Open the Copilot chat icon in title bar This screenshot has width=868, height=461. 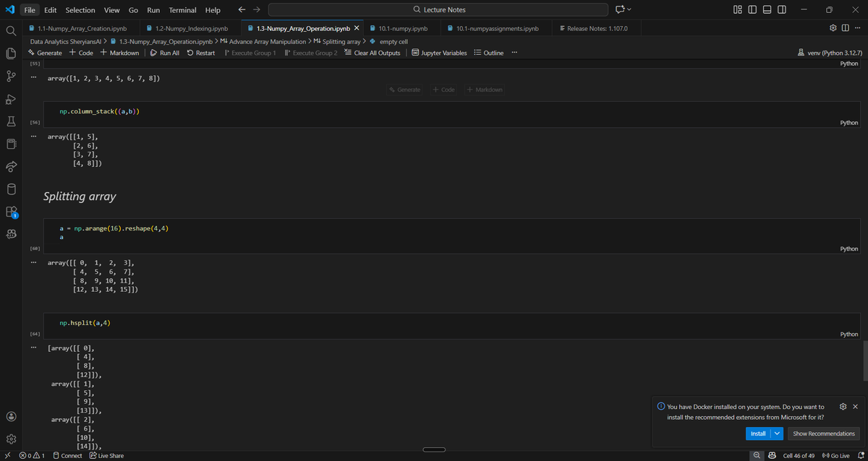[620, 9]
